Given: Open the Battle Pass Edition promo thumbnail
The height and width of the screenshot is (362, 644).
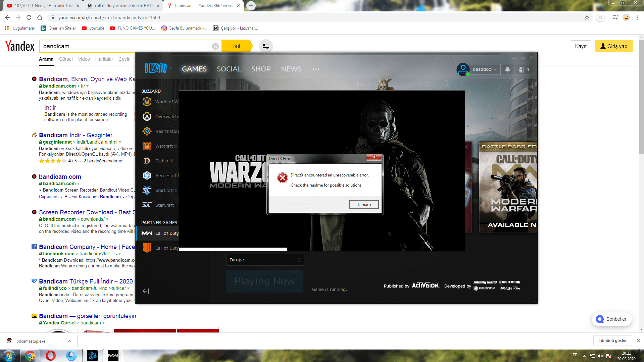Looking at the screenshot, I should (x=508, y=187).
